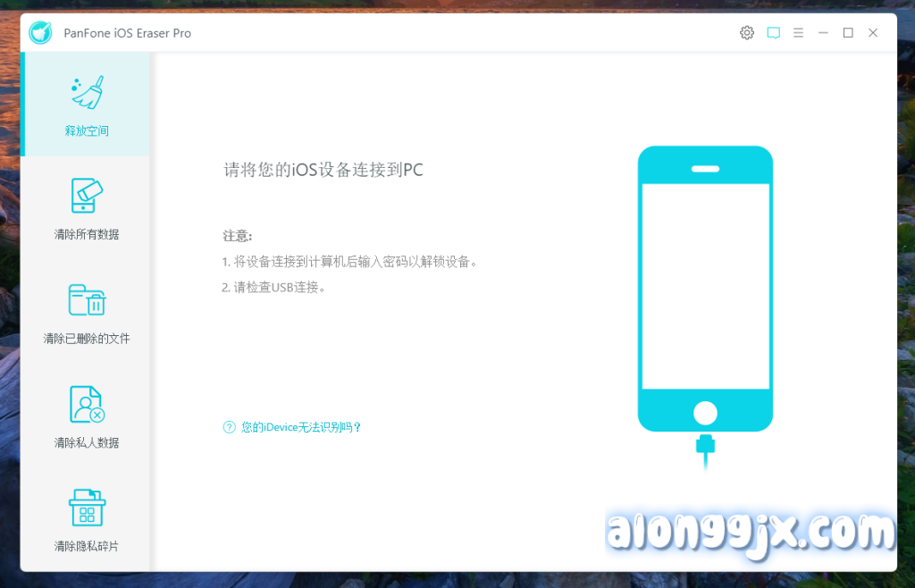Select the broom icon for 释放空间
This screenshot has width=915, height=588.
(x=87, y=92)
